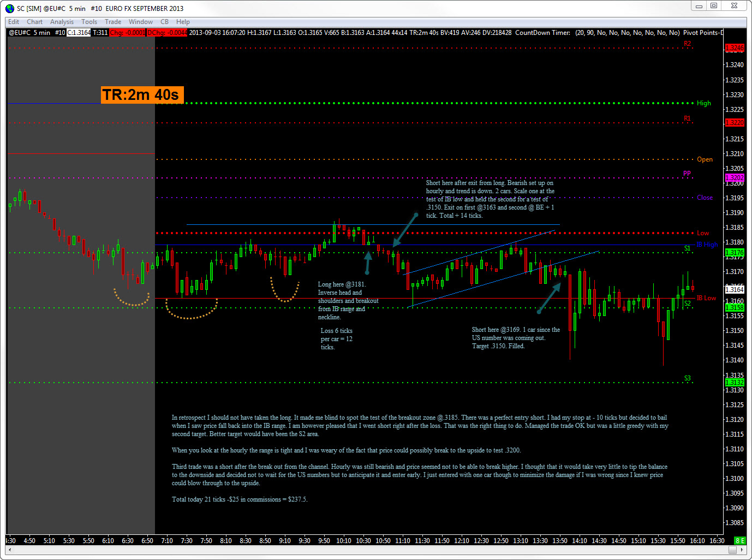Click the green 1.3176 S1 price tag
The height and width of the screenshot is (560, 752).
click(x=735, y=252)
